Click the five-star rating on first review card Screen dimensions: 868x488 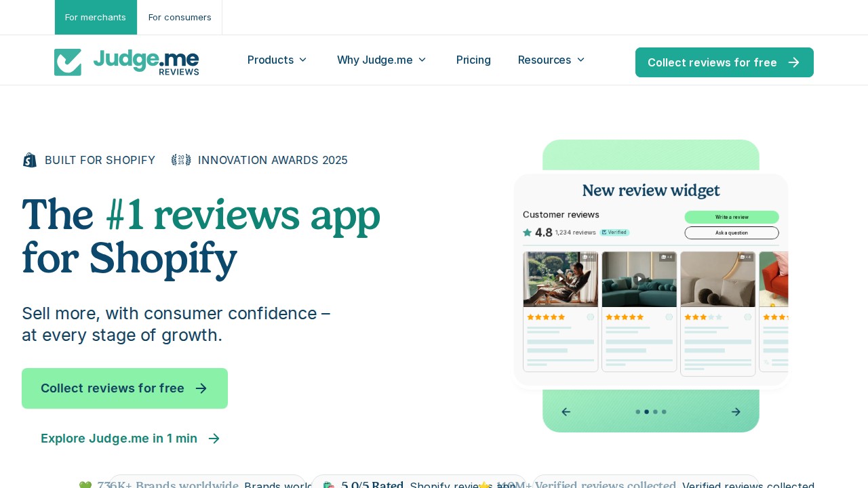coord(546,317)
